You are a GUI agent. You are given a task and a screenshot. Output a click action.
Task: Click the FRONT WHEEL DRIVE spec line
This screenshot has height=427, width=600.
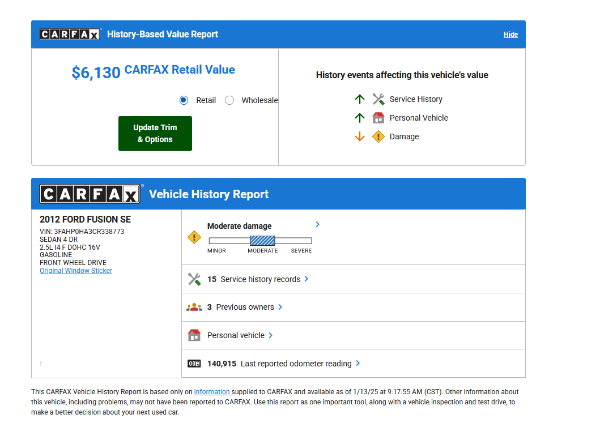(73, 262)
